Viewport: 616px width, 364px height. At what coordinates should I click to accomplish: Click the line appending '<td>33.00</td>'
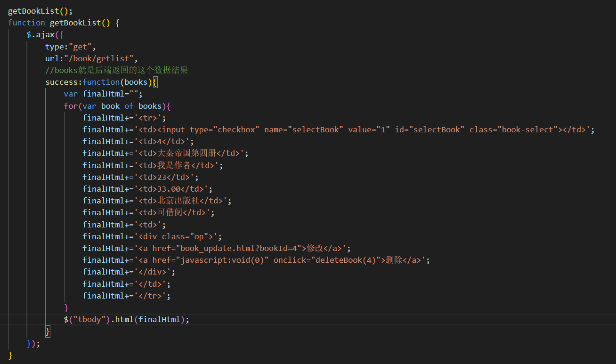click(147, 189)
